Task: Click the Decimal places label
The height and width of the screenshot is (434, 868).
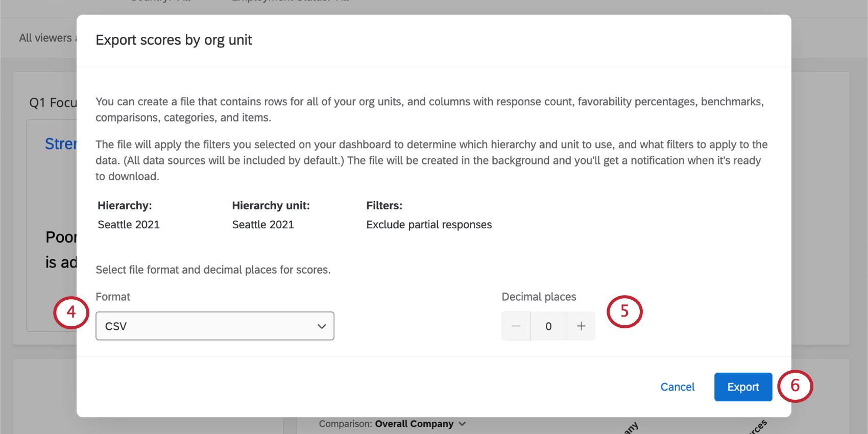Action: (x=539, y=297)
